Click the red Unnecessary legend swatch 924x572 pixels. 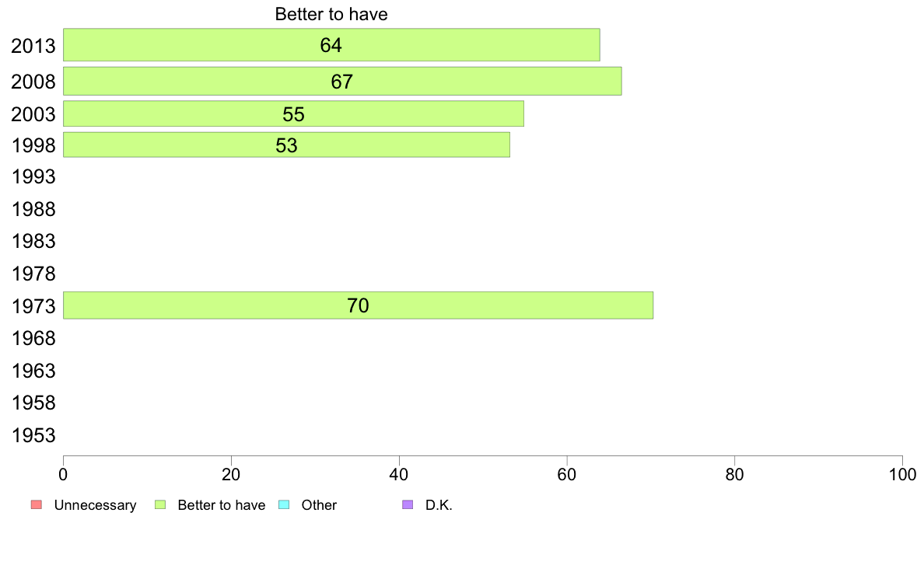37,505
